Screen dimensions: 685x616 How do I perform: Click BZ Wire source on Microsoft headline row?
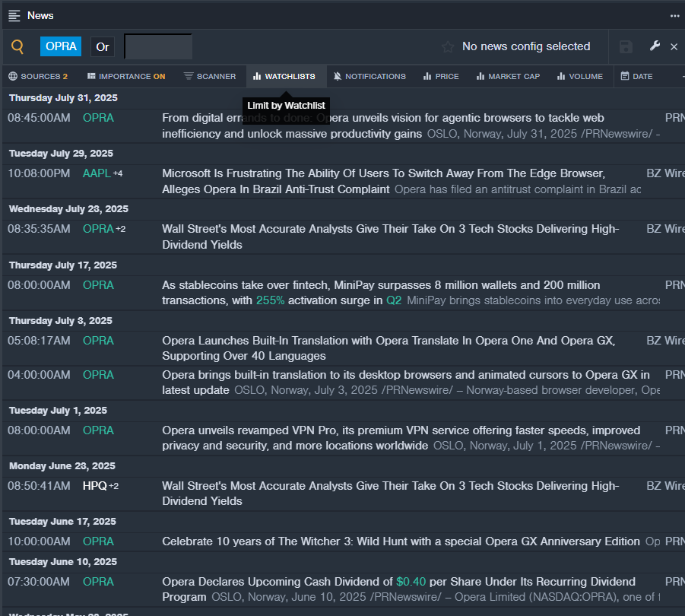click(665, 173)
